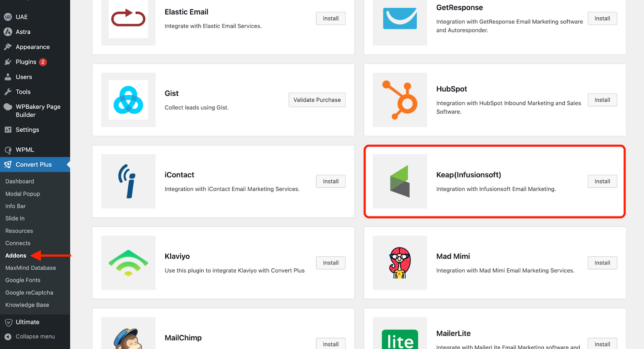
Task: Open the Google Fonts submenu
Action: [x=23, y=280]
